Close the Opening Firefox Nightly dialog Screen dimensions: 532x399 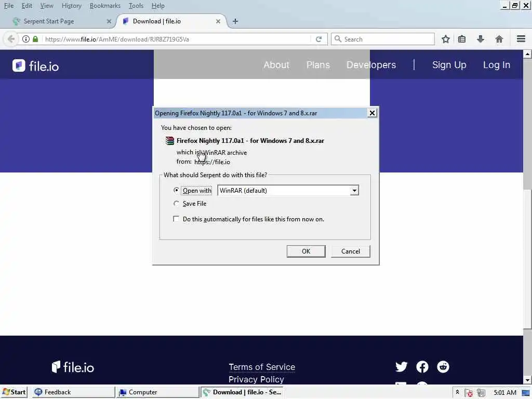[372, 113]
